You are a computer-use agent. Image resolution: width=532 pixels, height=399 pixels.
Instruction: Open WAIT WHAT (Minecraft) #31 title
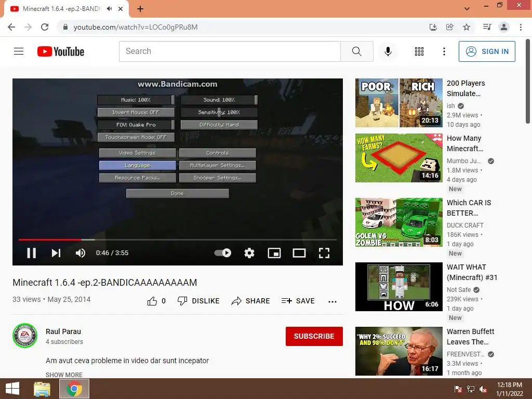[x=472, y=272]
